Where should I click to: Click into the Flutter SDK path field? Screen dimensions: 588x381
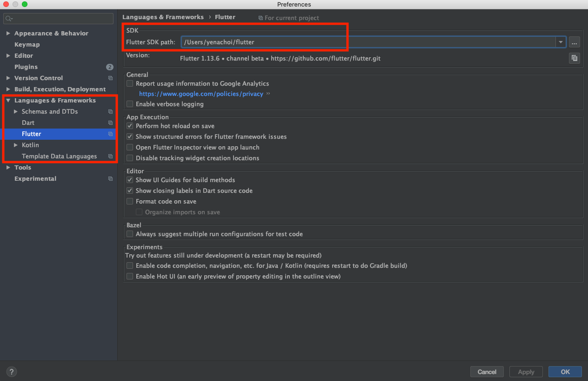point(368,42)
